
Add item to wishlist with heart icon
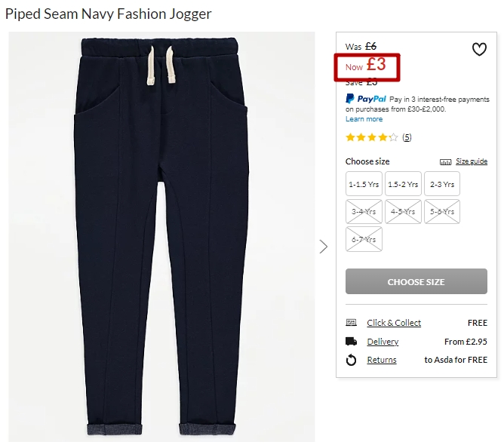click(479, 49)
